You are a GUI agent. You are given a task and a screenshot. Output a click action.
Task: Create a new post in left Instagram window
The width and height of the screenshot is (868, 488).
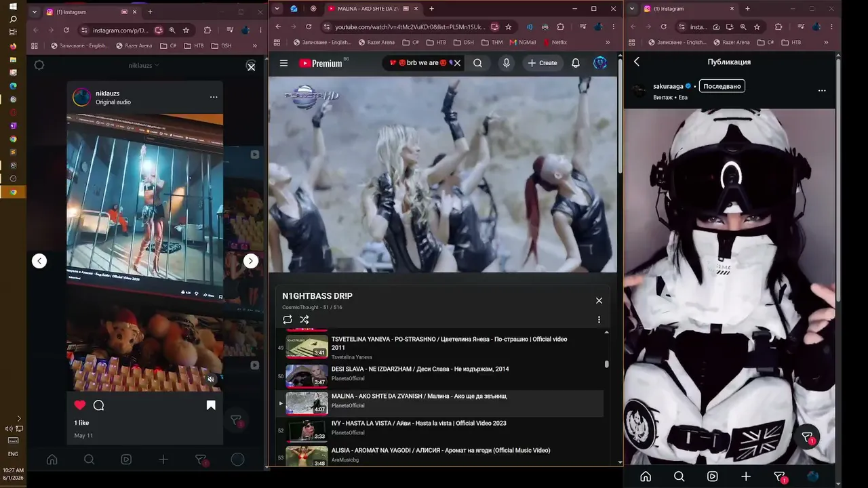click(x=163, y=460)
